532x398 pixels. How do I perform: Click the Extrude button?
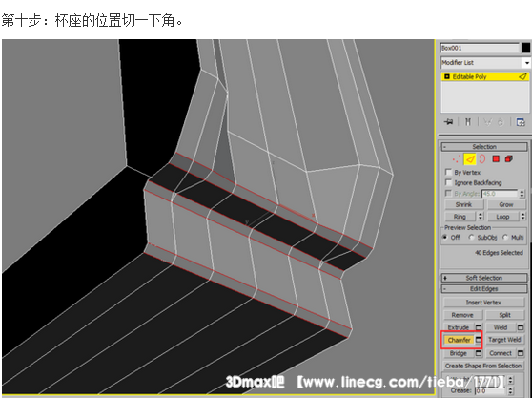459,327
